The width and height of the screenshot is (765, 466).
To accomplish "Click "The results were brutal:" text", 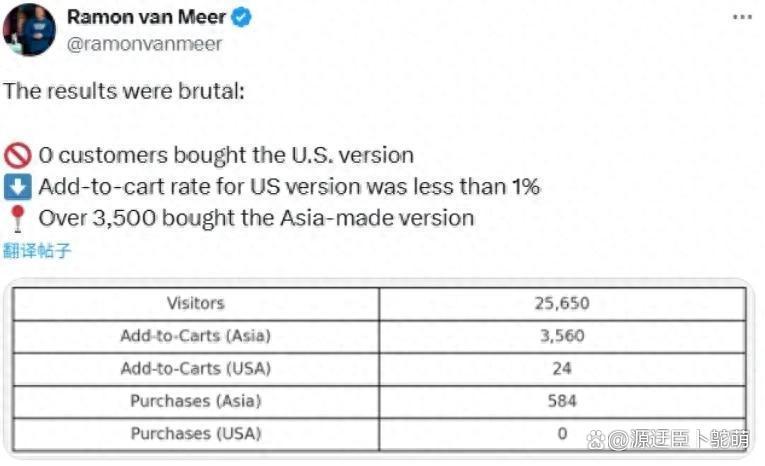I will [124, 91].
